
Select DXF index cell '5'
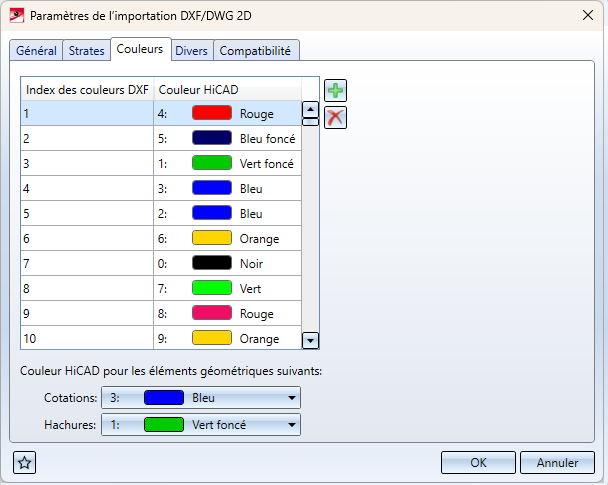[x=87, y=213]
